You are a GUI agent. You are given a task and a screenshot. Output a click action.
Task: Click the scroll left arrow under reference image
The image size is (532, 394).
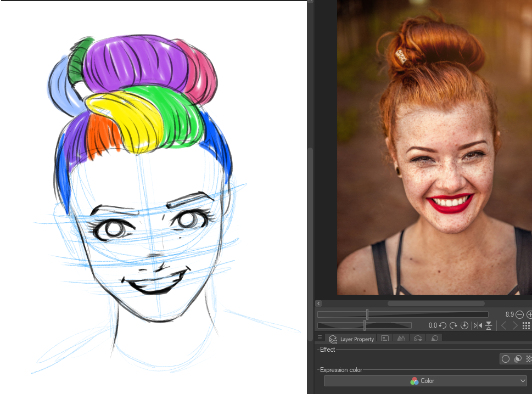pyautogui.click(x=318, y=303)
